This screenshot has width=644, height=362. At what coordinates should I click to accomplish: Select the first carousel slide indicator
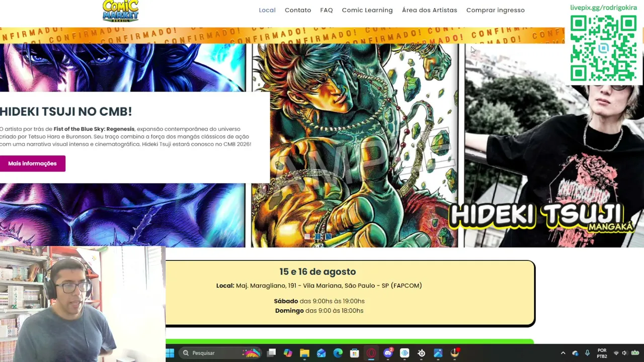(307, 236)
